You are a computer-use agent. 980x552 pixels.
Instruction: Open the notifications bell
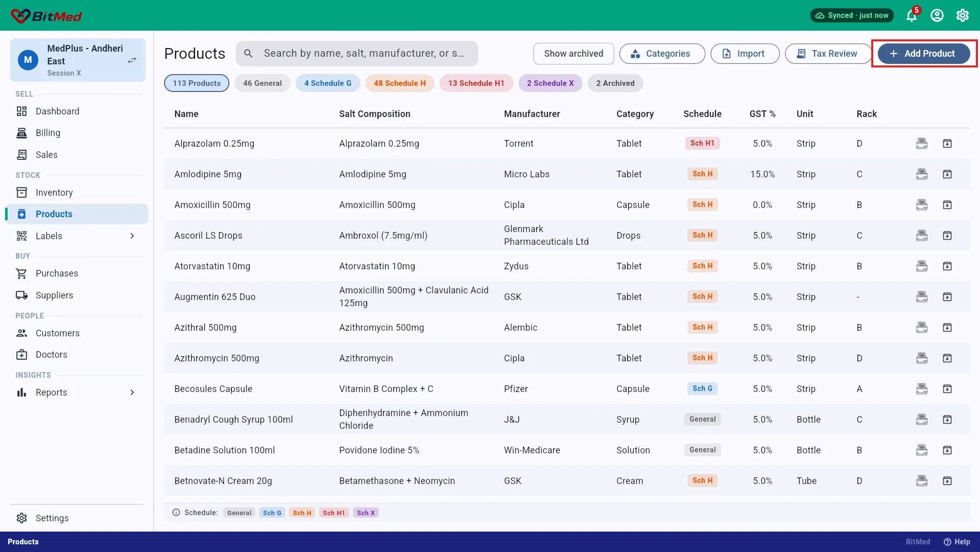coord(912,15)
